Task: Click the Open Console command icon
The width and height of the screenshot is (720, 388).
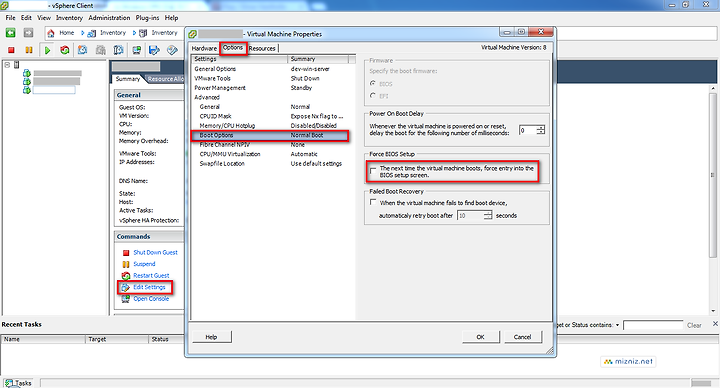Action: point(126,299)
